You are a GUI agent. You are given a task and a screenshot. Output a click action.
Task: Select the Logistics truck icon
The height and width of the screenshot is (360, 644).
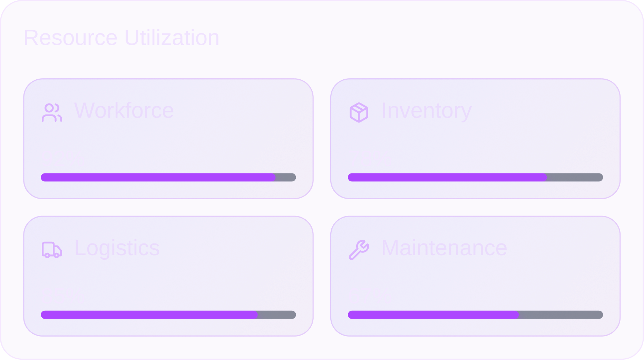click(52, 249)
